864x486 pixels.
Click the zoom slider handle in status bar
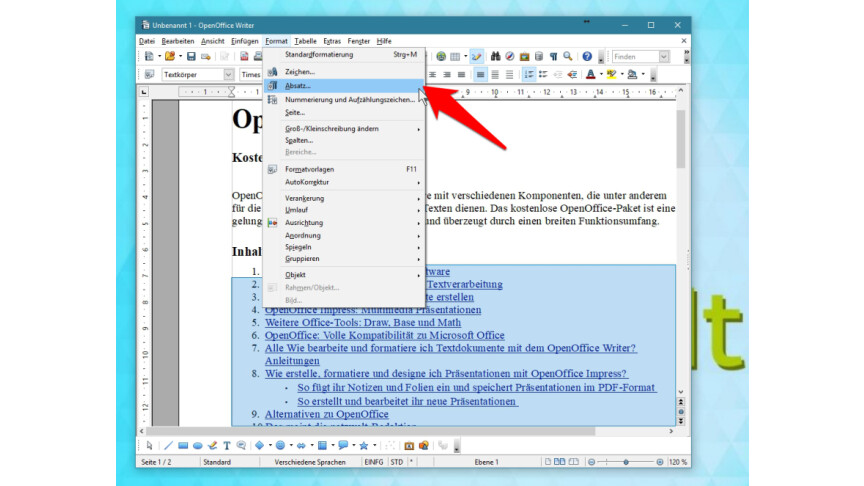pos(626,462)
